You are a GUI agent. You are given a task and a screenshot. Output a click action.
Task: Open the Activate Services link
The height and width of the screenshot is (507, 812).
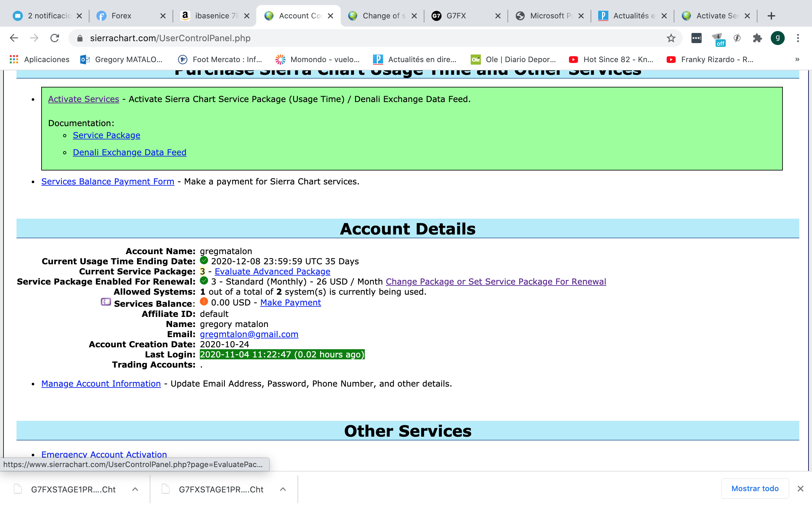(83, 99)
